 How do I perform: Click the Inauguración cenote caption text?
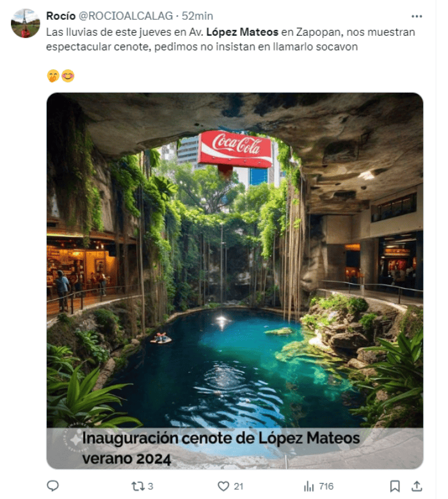221,448
